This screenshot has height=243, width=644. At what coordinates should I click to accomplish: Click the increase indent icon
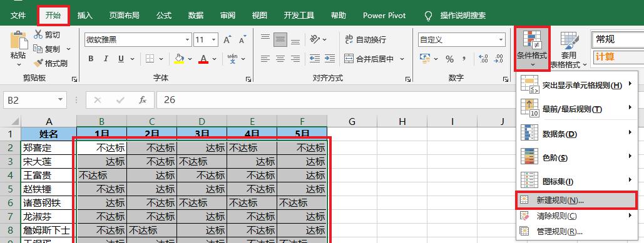pos(330,59)
